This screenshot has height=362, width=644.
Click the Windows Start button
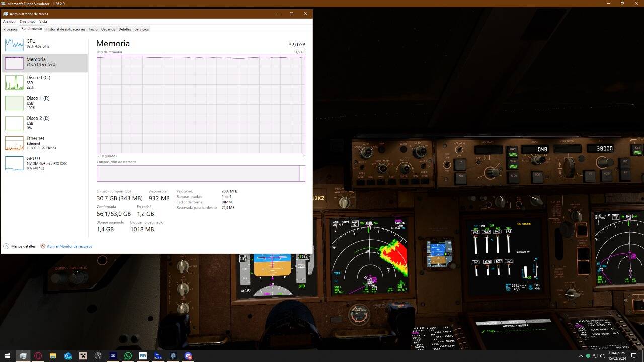click(7, 356)
